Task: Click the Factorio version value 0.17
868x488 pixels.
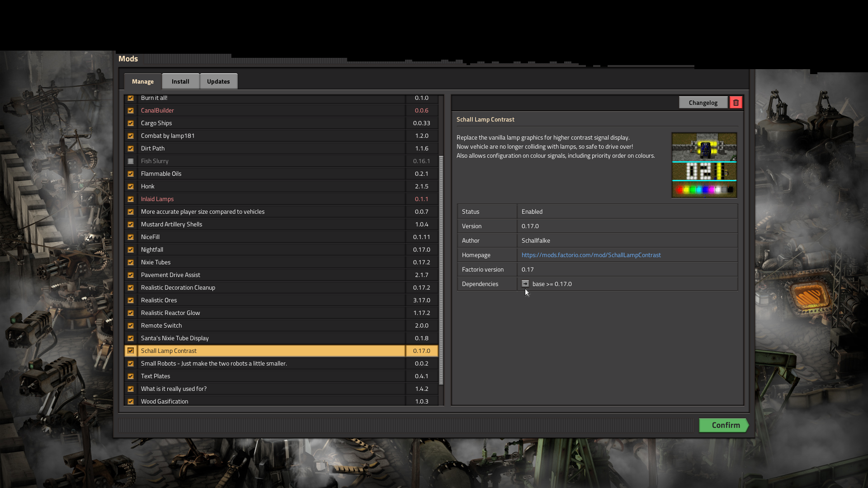Action: (528, 269)
